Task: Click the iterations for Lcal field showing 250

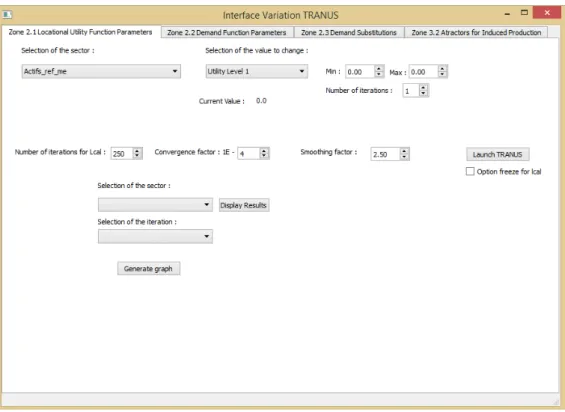Action: click(122, 154)
